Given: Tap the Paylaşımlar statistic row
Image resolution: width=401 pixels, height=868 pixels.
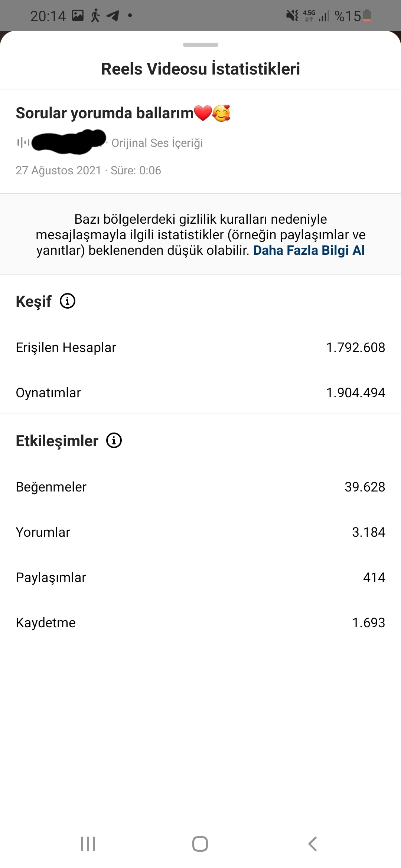Looking at the screenshot, I should 200,578.
